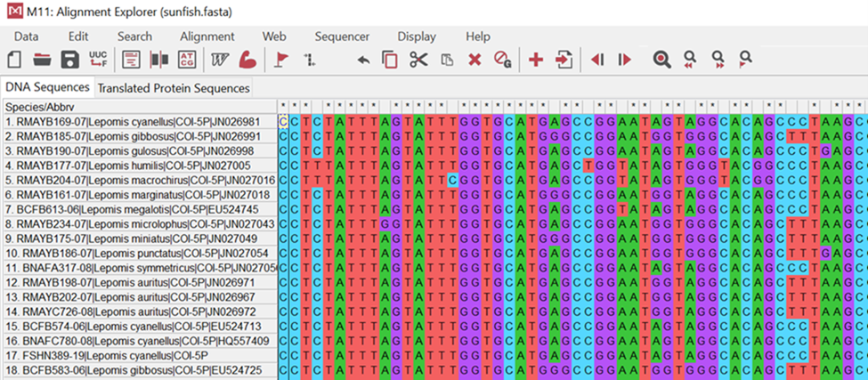Viewport: 868px width, 380px height.
Task: Open a saved alignment using the folder icon
Action: tap(42, 60)
